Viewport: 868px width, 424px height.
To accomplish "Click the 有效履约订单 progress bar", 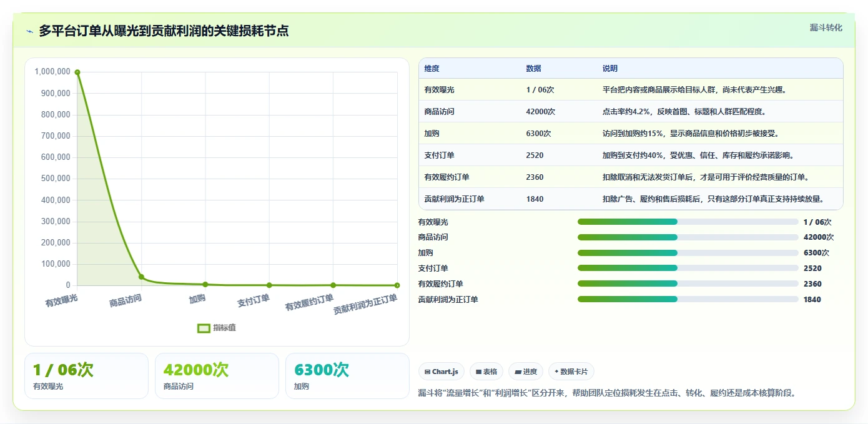I will click(x=688, y=283).
